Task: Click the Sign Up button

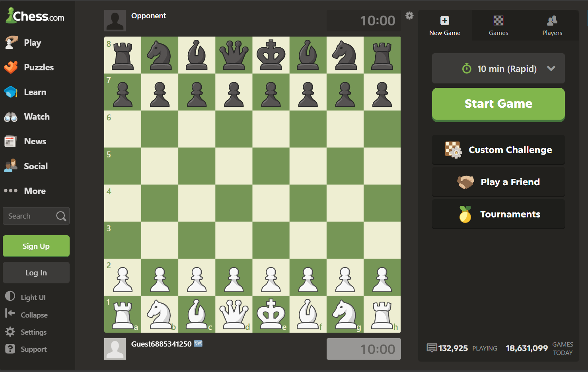Action: coord(36,246)
